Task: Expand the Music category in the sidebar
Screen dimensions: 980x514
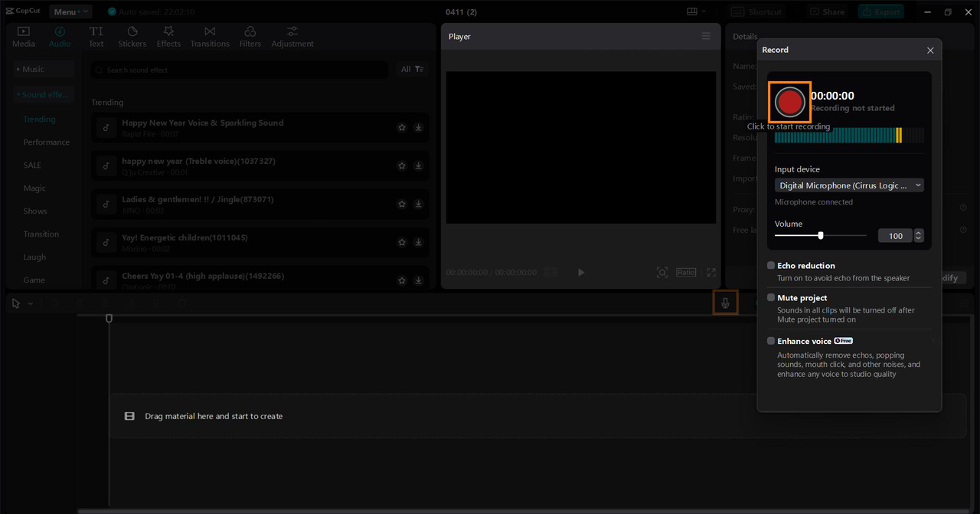Action: coord(44,69)
